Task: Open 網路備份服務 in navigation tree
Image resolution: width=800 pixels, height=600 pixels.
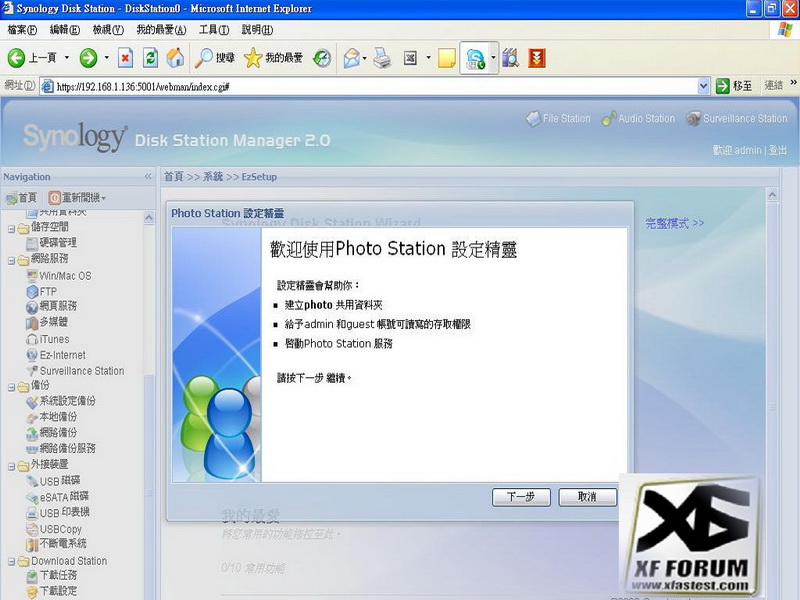Action: pos(61,448)
